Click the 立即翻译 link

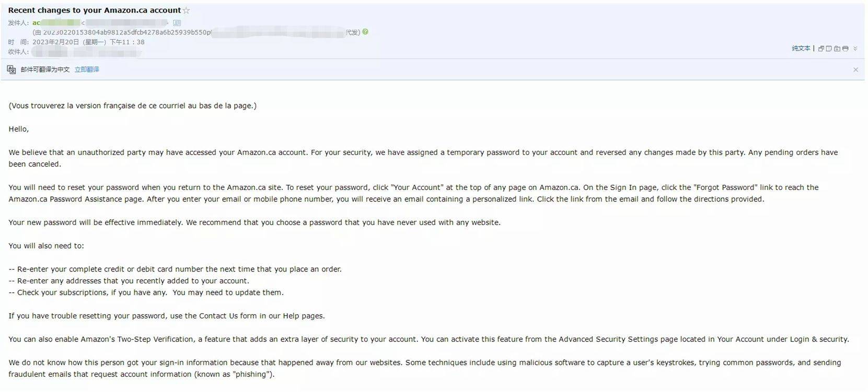[87, 69]
